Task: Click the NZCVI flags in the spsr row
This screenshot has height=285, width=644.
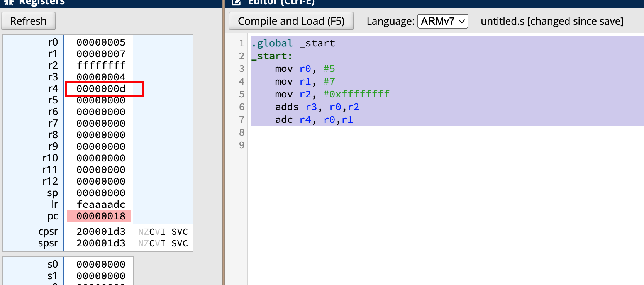Action: (x=152, y=243)
